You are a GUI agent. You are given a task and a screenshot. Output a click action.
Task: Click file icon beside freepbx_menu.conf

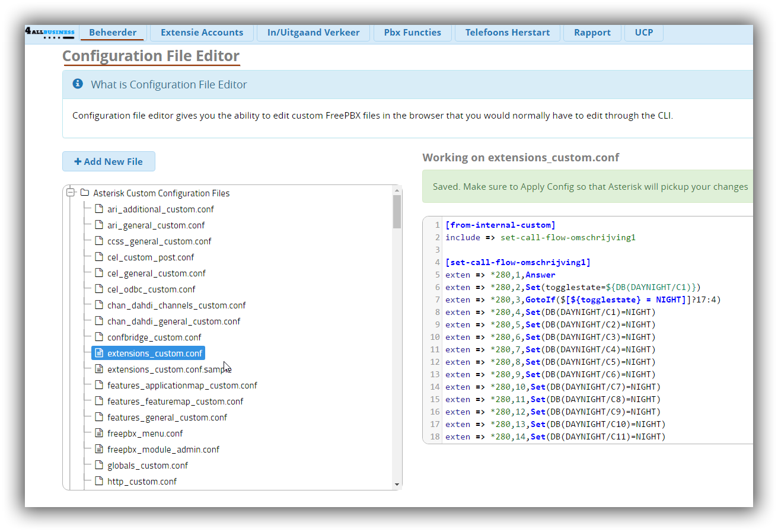[x=99, y=433]
